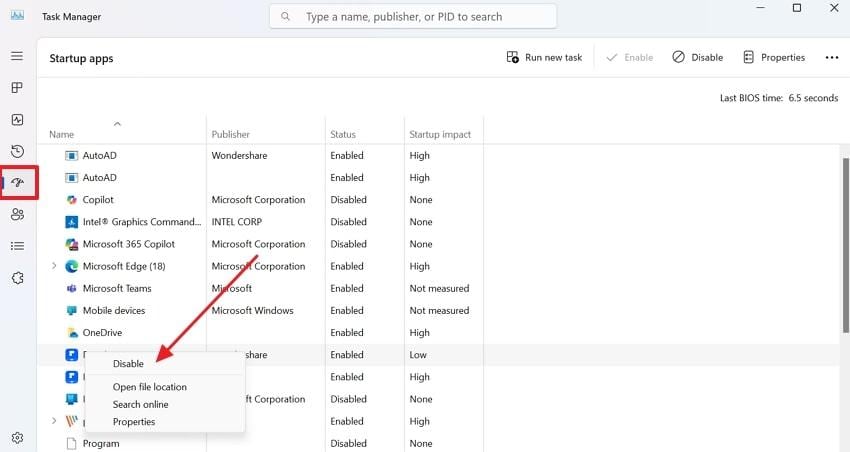Click Run new task button

coord(544,57)
